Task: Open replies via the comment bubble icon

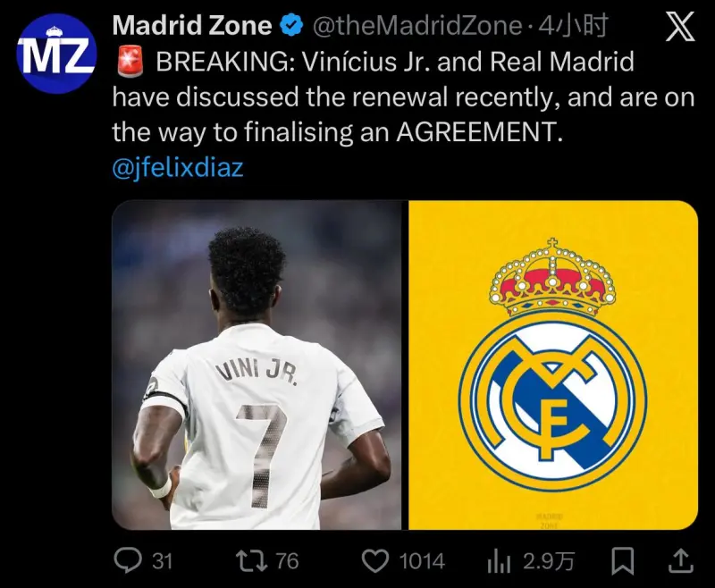Action: (x=127, y=560)
